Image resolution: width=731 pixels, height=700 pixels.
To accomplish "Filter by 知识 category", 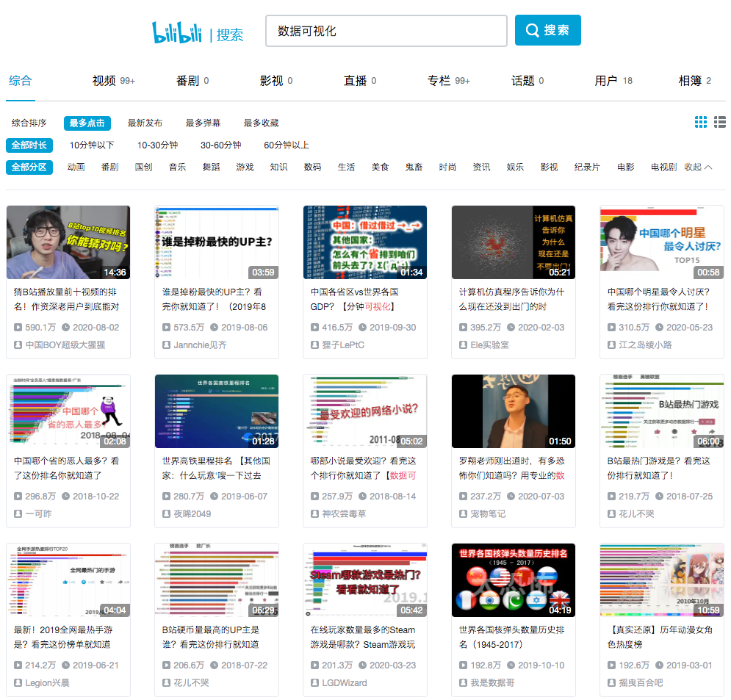I will coord(278,167).
